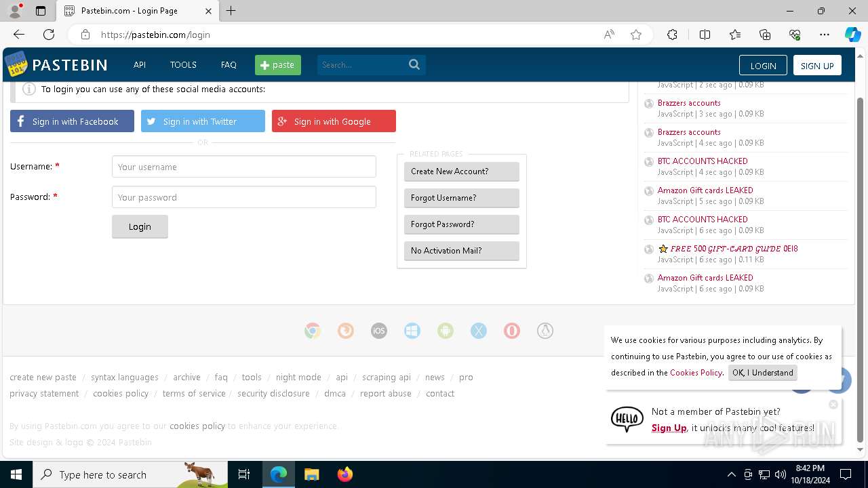The width and height of the screenshot is (868, 488).
Task: Open the Copilot sidebar icon
Action: point(852,35)
